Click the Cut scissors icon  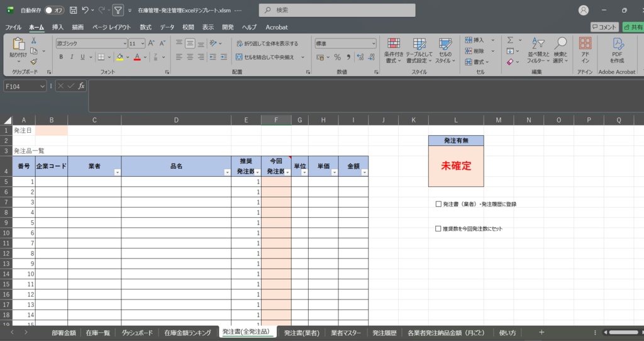tap(34, 41)
